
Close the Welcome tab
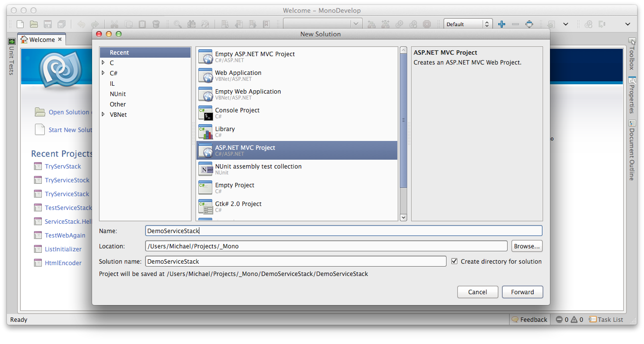coord(60,39)
